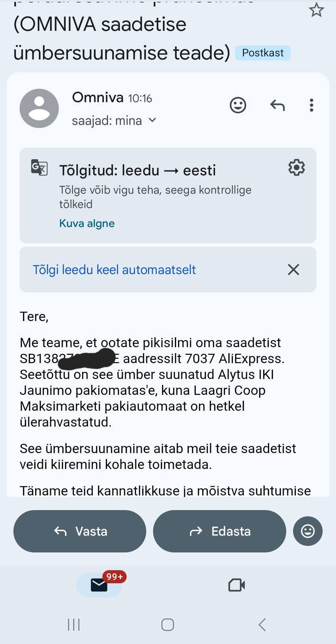Switch to the Meet video tab
The height and width of the screenshot is (644, 336).
coord(236,585)
